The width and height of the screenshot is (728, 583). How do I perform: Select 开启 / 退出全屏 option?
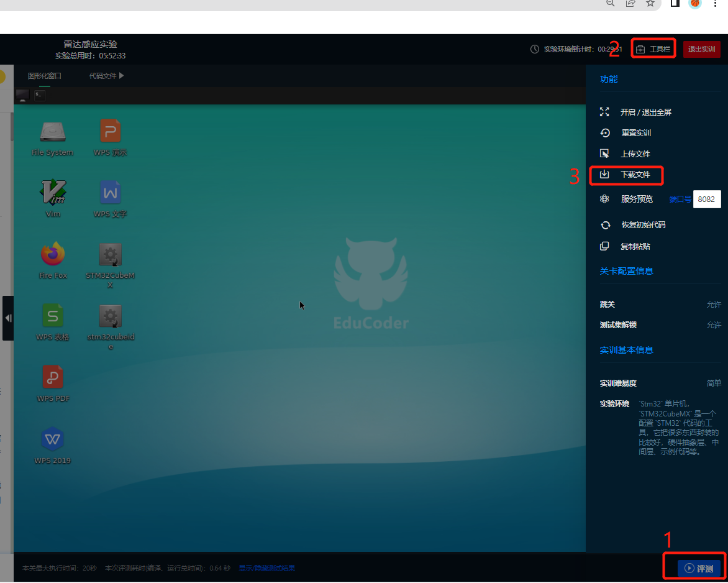(x=646, y=112)
